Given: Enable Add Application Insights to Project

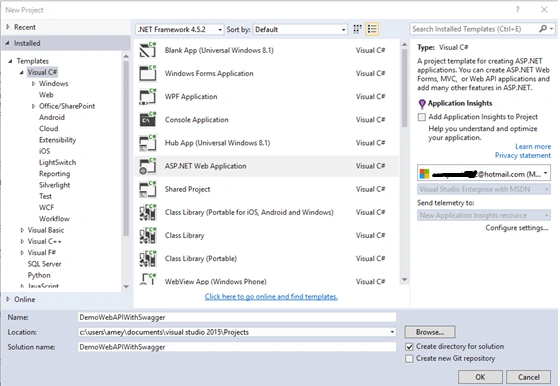Looking at the screenshot, I should click(422, 117).
